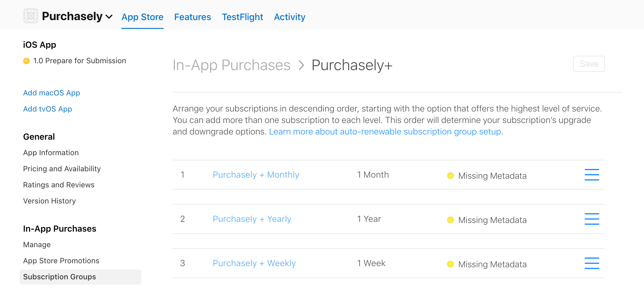Open the Purchasely + Weekly subscription
Viewport: 644px width, 296px height.
[x=254, y=263]
